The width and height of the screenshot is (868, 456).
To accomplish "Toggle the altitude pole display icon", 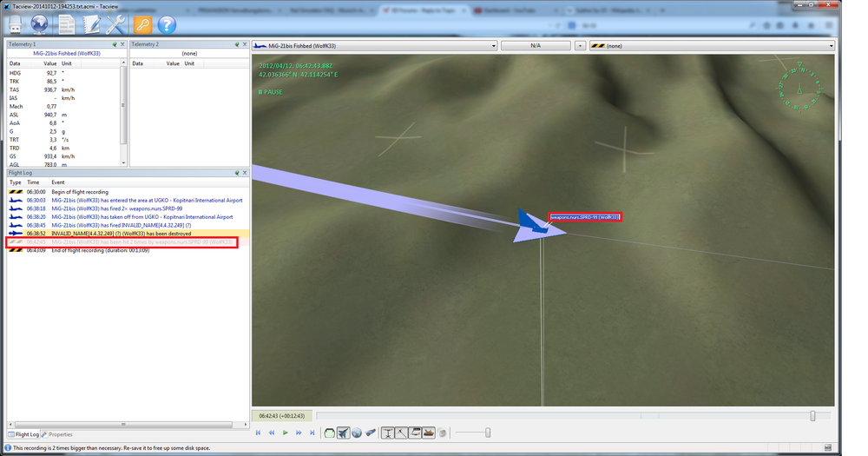I will 388,433.
